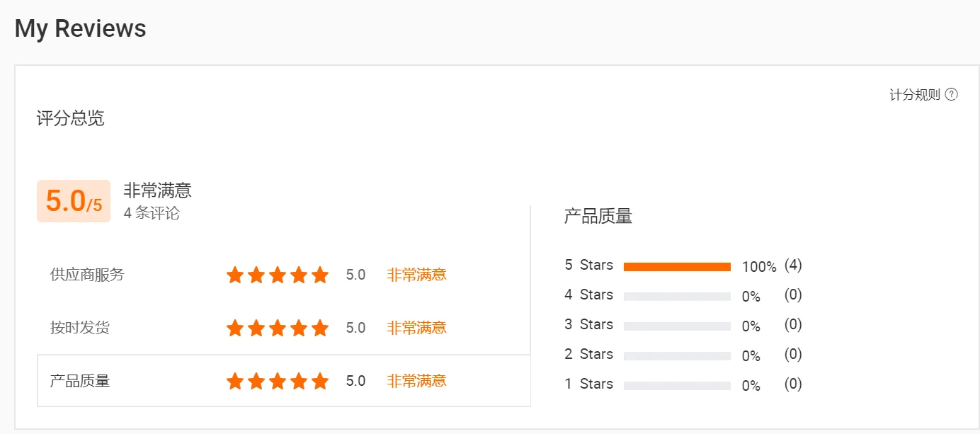Click the third star in 按时发货 row

278,328
